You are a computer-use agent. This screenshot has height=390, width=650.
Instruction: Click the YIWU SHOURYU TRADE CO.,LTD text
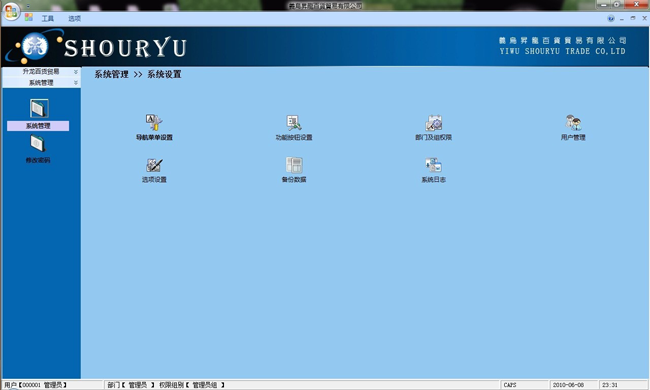click(x=563, y=51)
